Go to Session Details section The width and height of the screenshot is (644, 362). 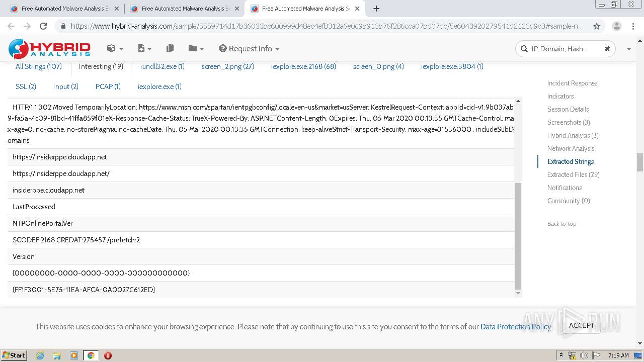click(568, 109)
